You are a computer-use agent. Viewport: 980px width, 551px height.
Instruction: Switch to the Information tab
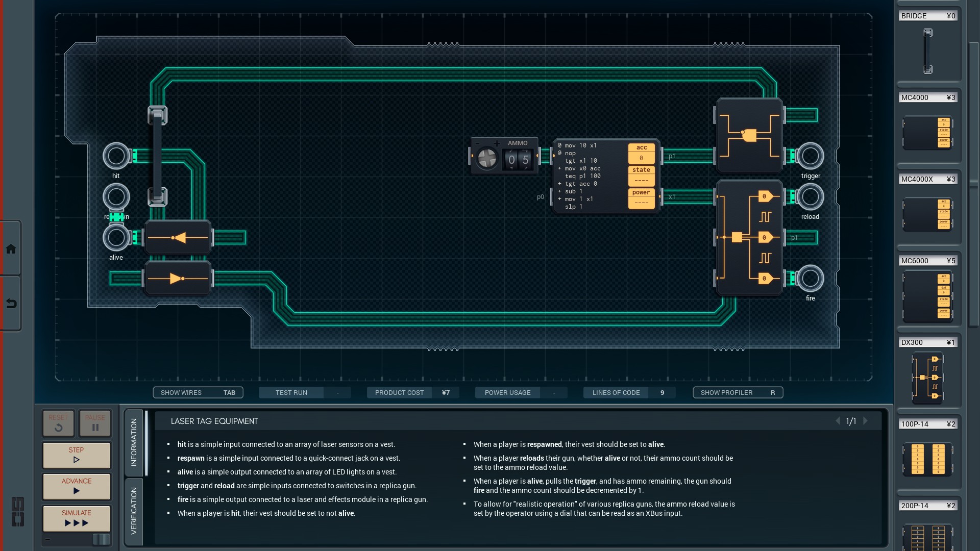[x=134, y=442]
